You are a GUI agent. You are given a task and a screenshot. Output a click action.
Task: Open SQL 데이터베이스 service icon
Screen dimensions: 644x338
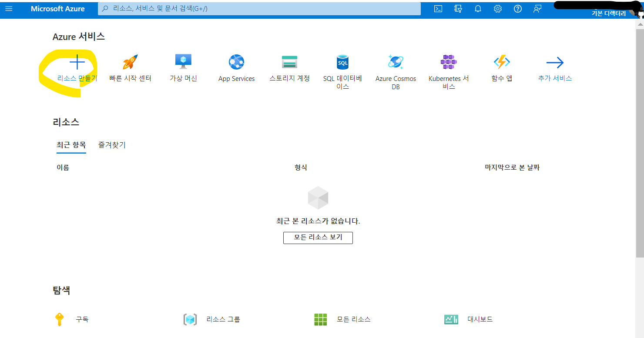point(342,62)
